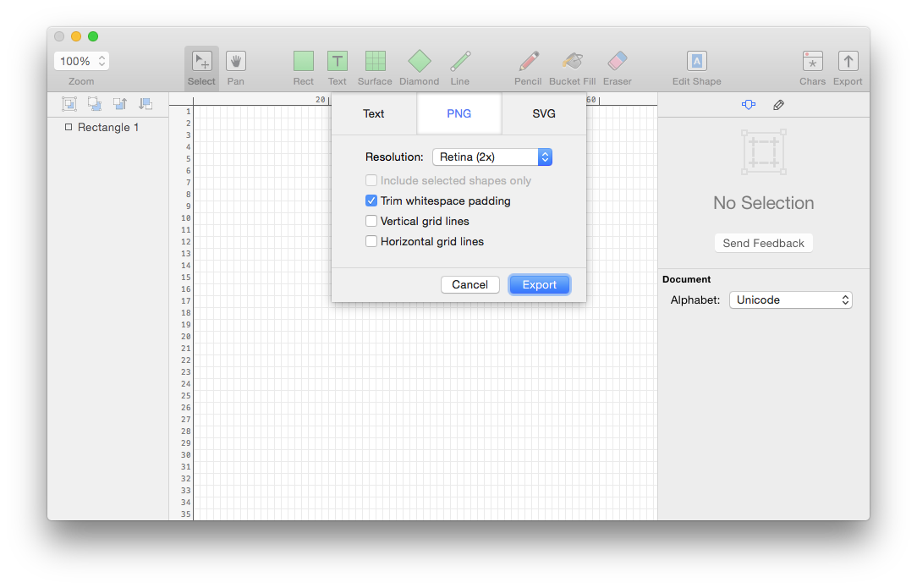Uncheck Trim whitespace padding
The height and width of the screenshot is (588, 917).
(371, 201)
